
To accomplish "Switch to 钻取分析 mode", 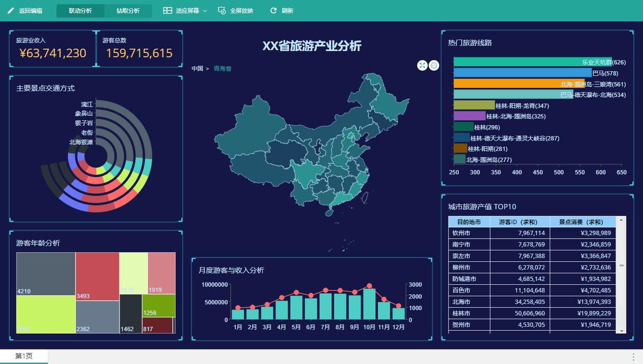I will [x=129, y=10].
